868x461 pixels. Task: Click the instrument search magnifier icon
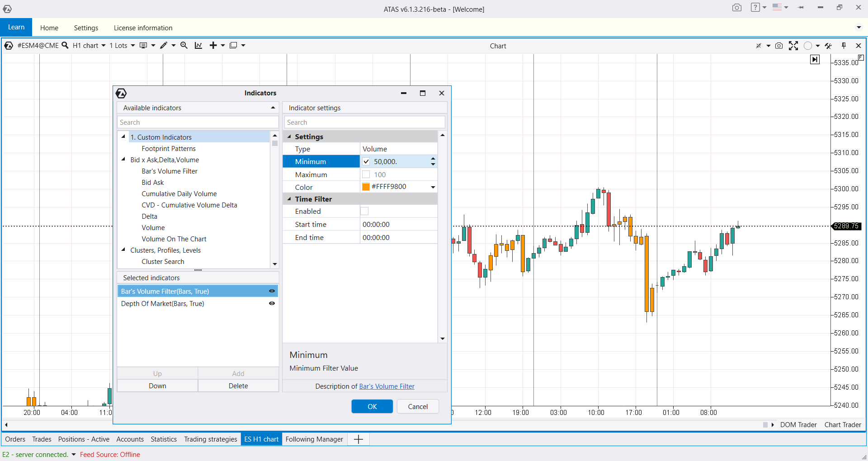click(65, 45)
